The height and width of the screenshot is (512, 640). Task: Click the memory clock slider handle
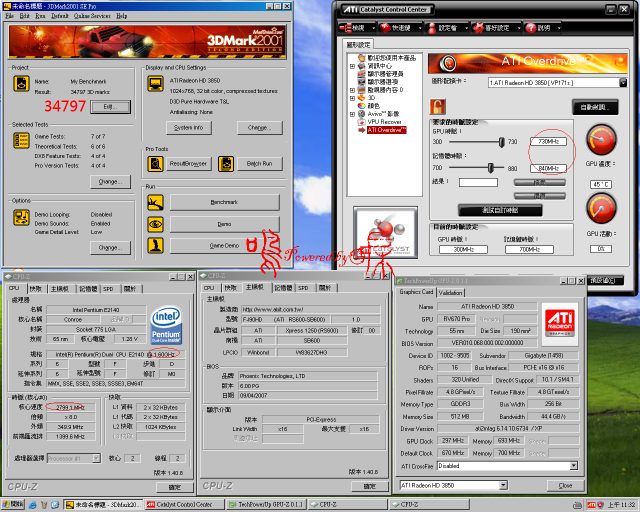click(491, 168)
